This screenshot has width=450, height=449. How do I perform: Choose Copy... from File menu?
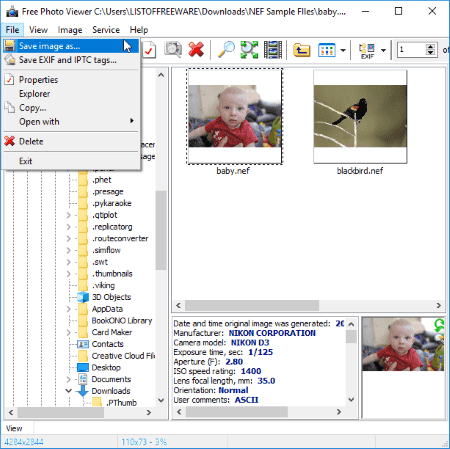click(71, 108)
